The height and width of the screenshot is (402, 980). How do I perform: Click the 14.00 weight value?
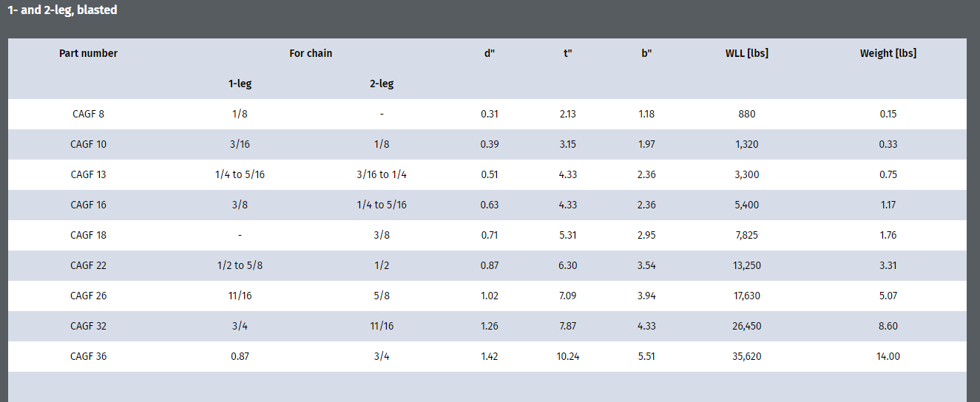click(888, 356)
